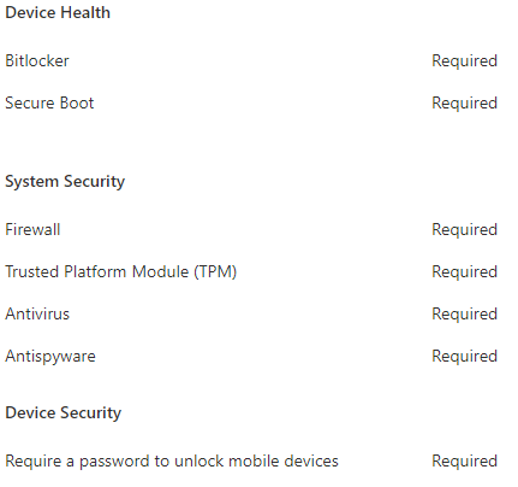The height and width of the screenshot is (487, 518).
Task: Select the Device Health section heading
Action: click(58, 13)
